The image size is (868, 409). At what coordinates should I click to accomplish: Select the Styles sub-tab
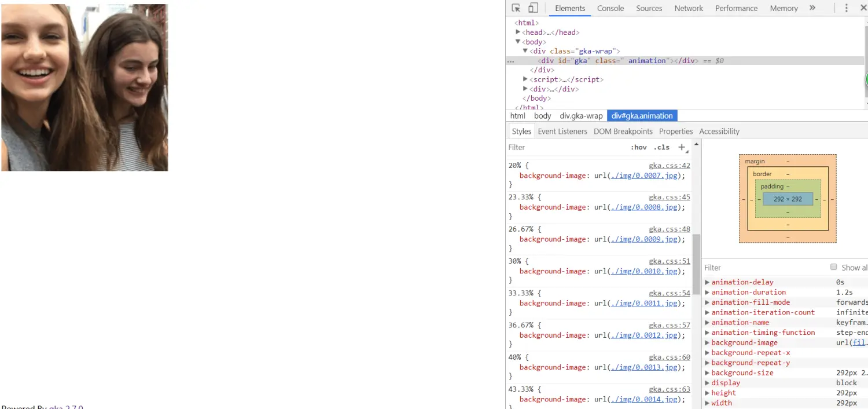point(521,132)
